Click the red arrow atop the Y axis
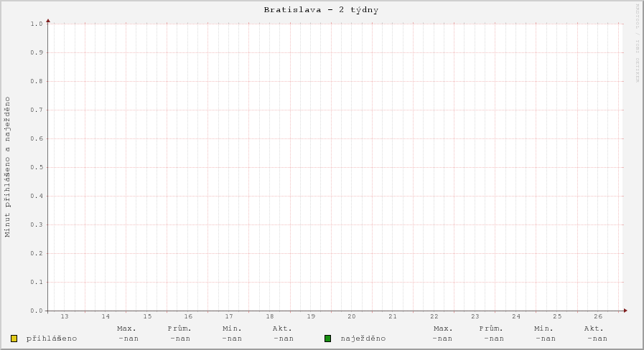The width and height of the screenshot is (644, 350). (48, 20)
